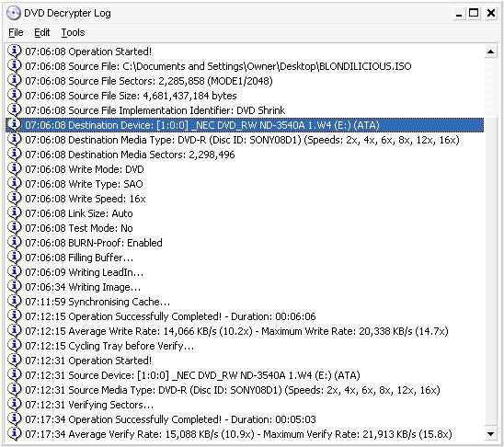The width and height of the screenshot is (504, 447).
Task: Click info icon beside Writing LeadIn entry
Action: pos(14,272)
